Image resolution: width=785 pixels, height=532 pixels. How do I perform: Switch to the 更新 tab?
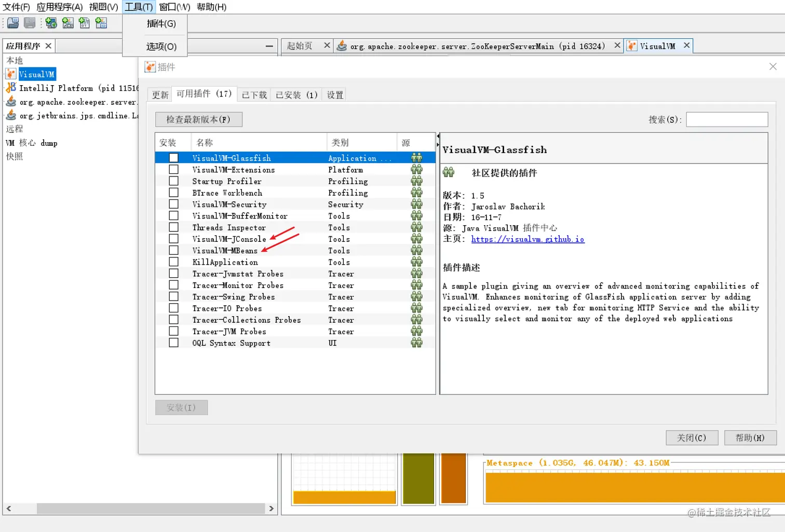click(x=160, y=94)
